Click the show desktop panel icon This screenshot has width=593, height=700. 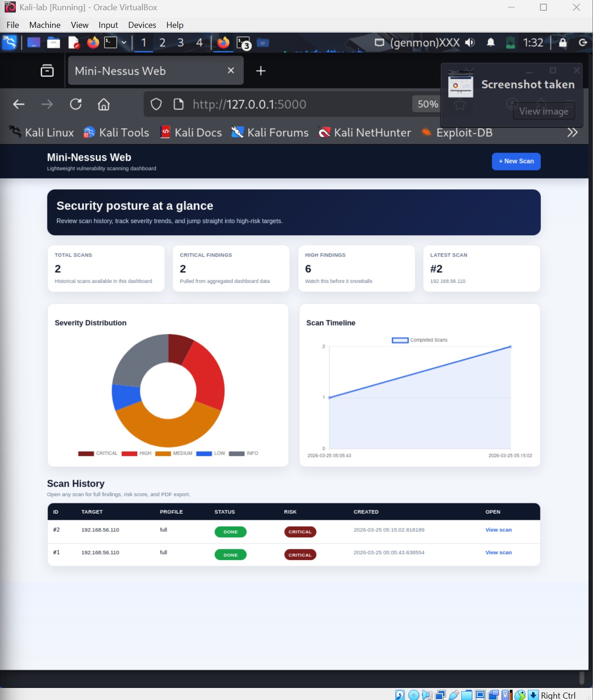[33, 43]
